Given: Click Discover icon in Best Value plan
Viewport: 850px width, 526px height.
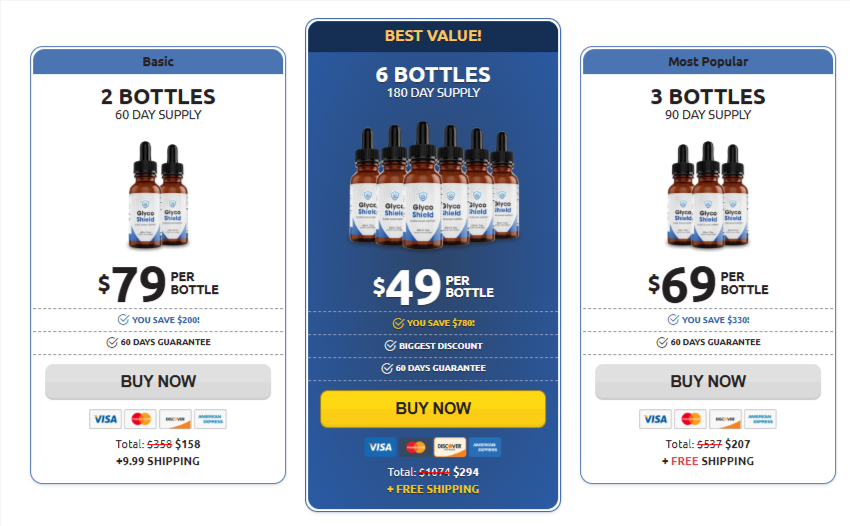Looking at the screenshot, I should click(450, 447).
